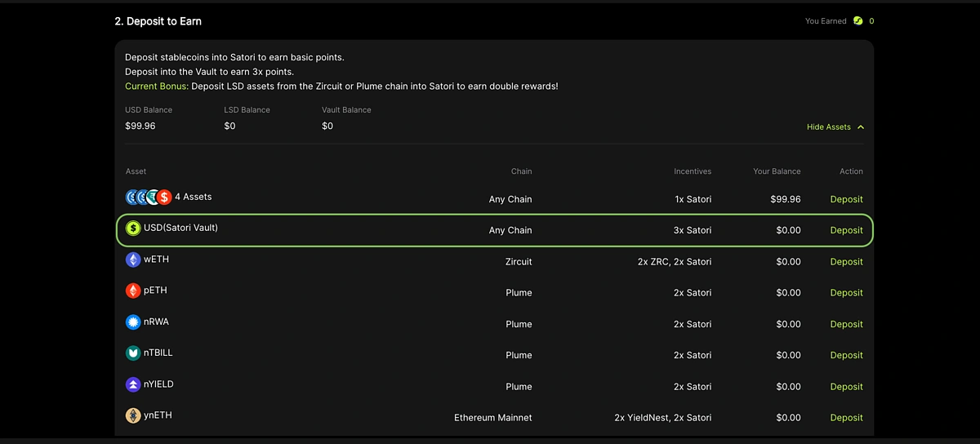This screenshot has width=980, height=444.
Task: Deposit into the 4 Assets row
Action: pyautogui.click(x=846, y=199)
